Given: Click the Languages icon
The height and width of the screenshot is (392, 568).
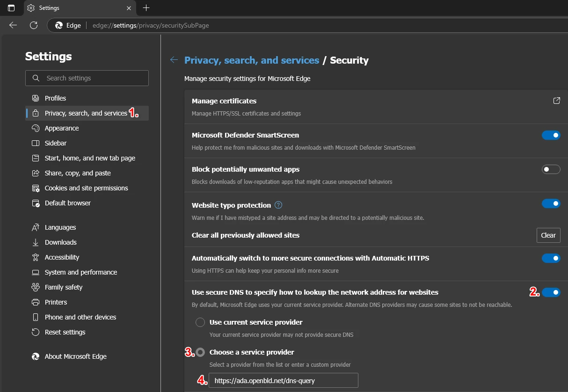Looking at the screenshot, I should pos(36,227).
